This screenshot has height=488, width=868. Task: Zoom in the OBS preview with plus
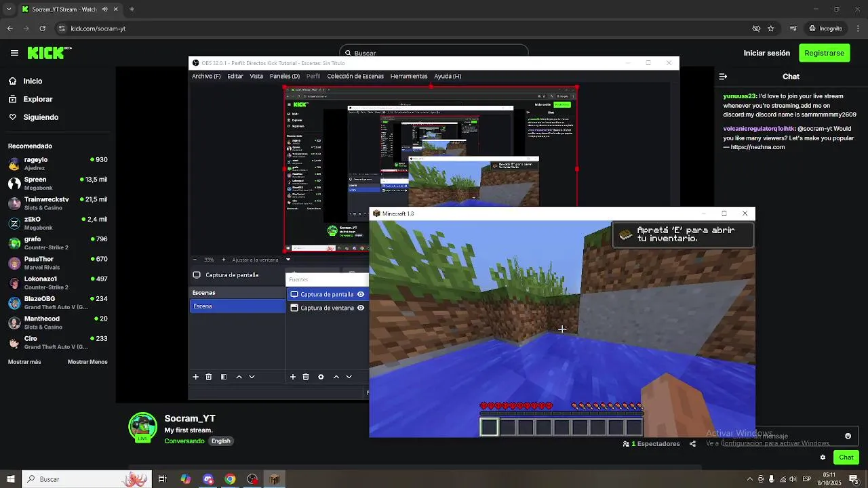point(224,260)
